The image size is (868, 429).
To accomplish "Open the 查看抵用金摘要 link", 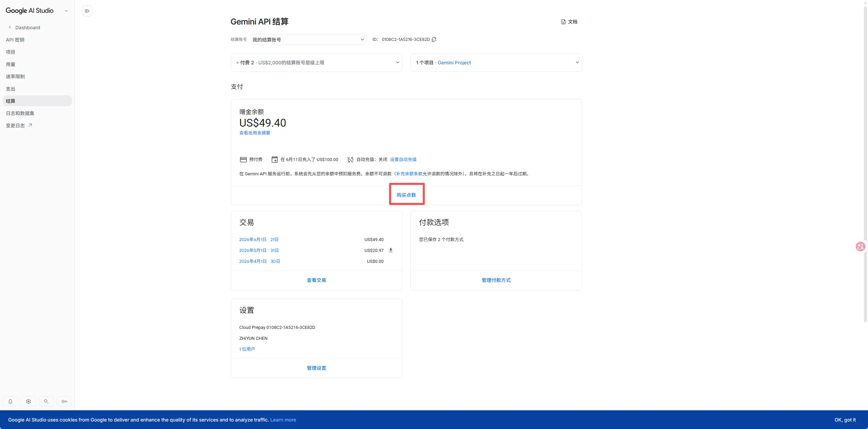I will pyautogui.click(x=255, y=133).
